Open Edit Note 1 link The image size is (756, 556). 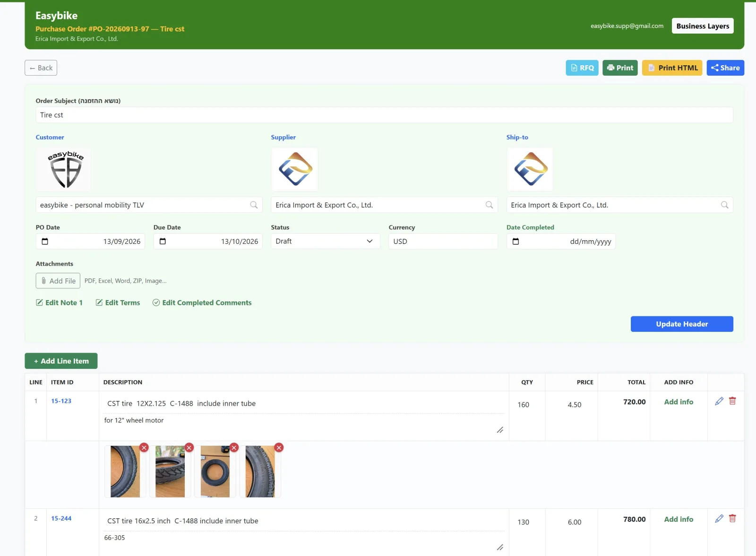pos(59,303)
